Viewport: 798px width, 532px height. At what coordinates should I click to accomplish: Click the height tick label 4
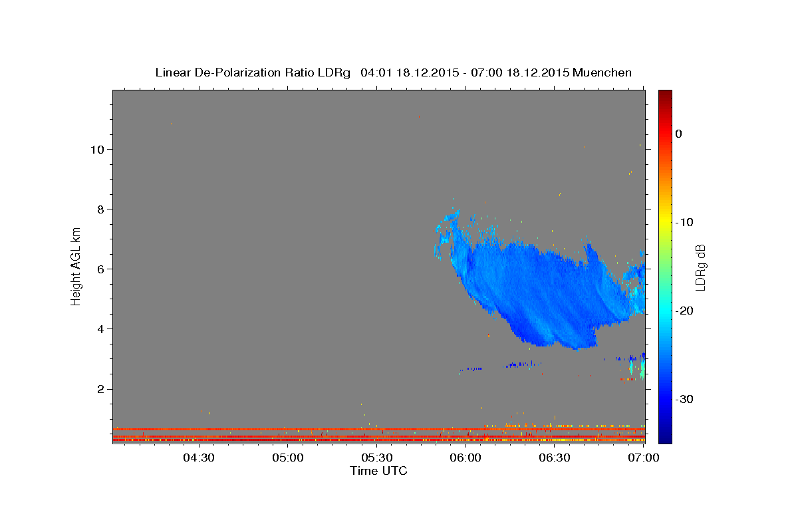[x=102, y=329]
